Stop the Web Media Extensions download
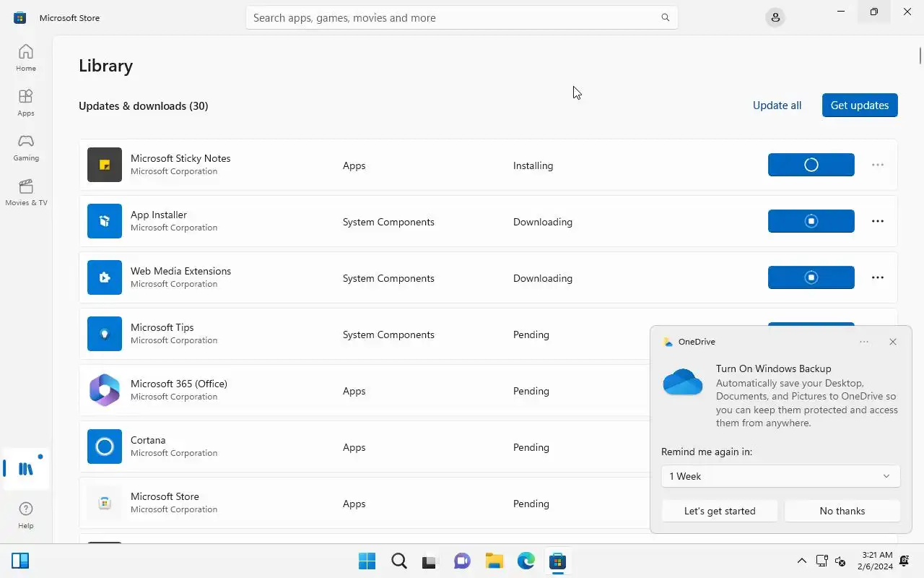The width and height of the screenshot is (924, 578). (811, 277)
